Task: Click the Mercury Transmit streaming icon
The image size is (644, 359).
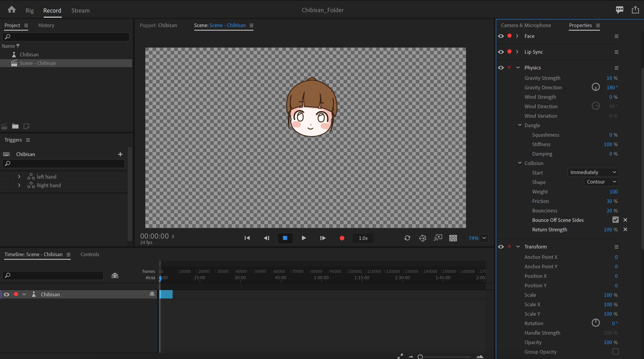Action: tap(438, 238)
